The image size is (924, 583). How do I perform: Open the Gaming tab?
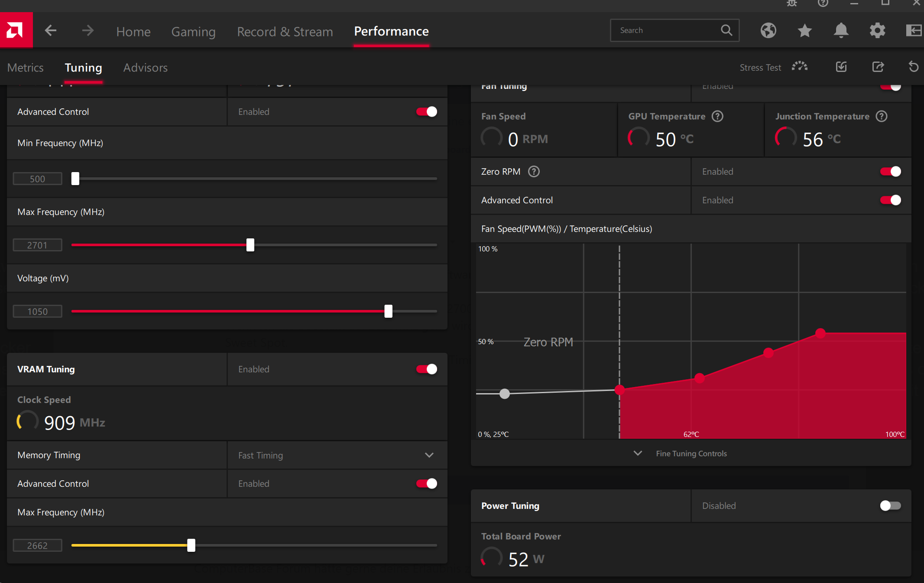coord(193,31)
